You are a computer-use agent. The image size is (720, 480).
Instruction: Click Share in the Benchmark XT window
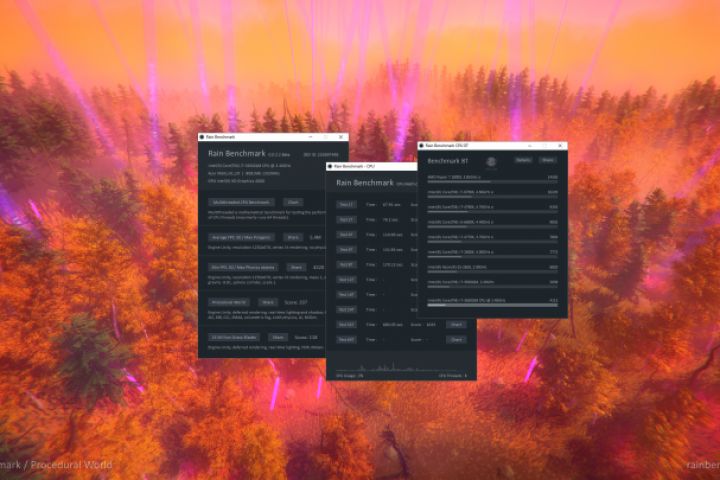(548, 160)
